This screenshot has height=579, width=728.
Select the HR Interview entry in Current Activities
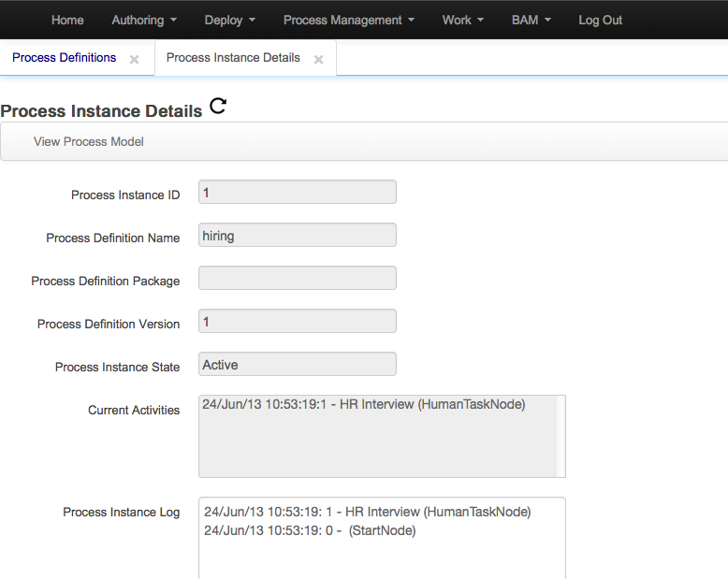tap(364, 405)
